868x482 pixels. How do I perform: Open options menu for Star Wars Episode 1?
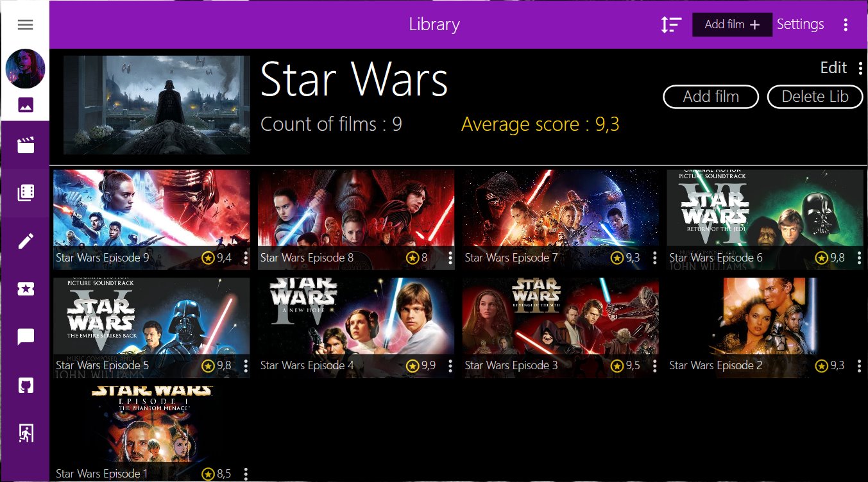click(x=245, y=474)
